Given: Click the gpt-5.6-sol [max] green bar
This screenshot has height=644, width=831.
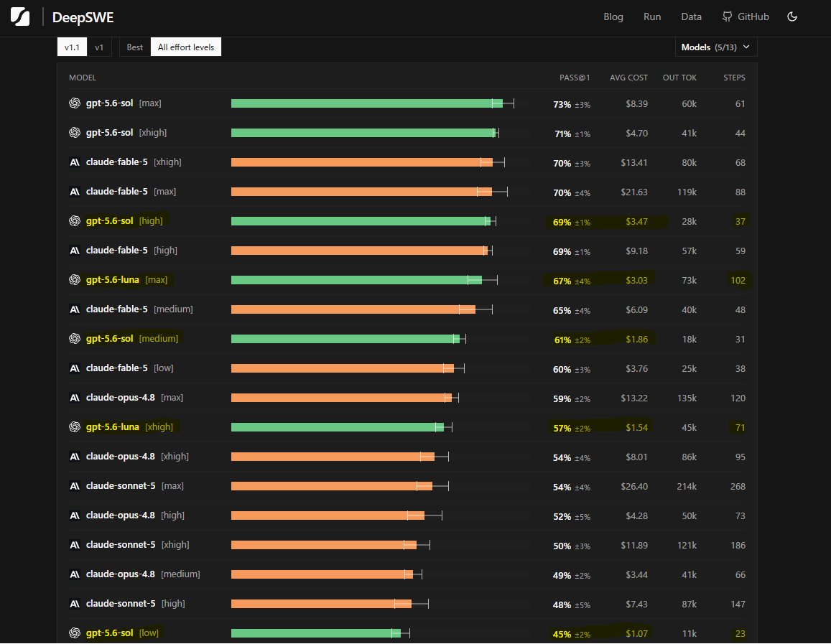Looking at the screenshot, I should pos(367,103).
